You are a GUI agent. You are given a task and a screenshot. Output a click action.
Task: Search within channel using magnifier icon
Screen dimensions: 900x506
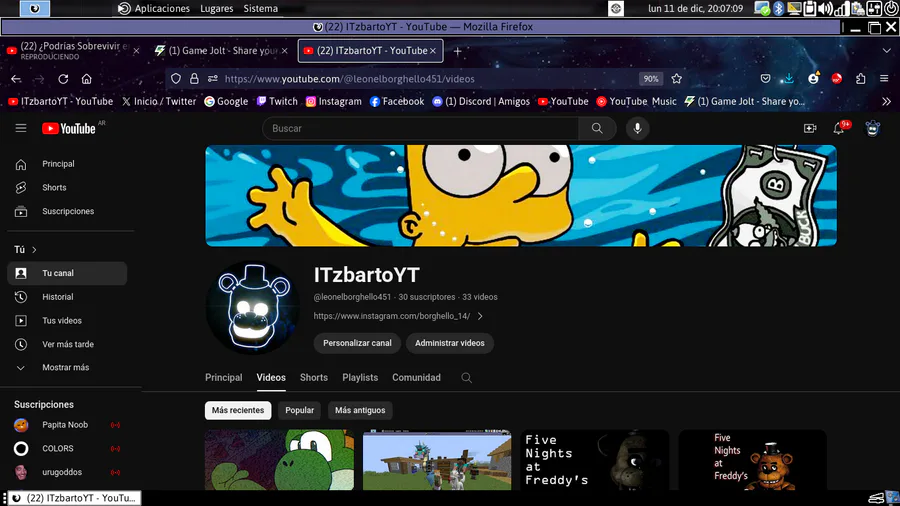467,378
